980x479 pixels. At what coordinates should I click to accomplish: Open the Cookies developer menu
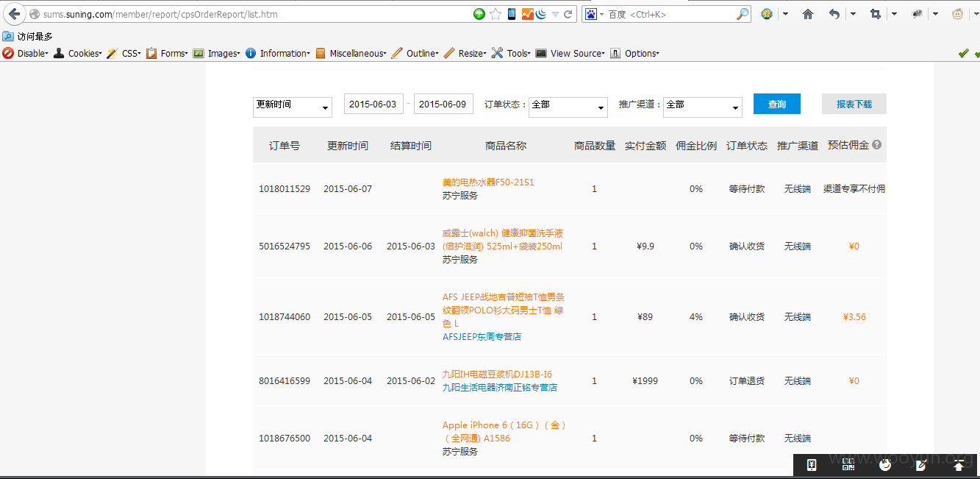click(78, 53)
